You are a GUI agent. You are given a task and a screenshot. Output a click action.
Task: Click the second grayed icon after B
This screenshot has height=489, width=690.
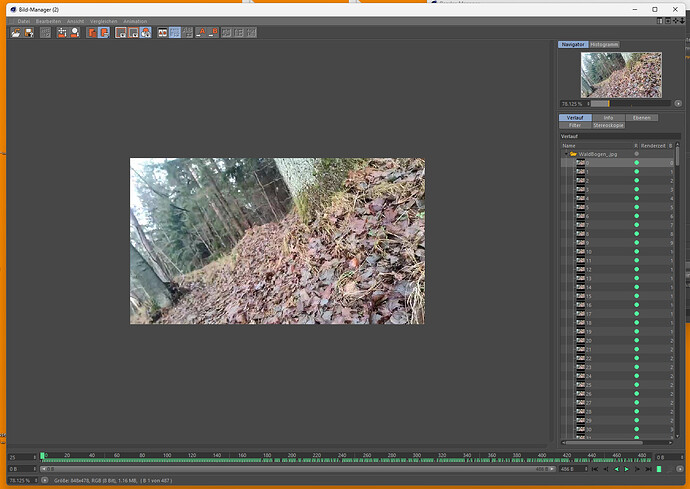pos(239,33)
